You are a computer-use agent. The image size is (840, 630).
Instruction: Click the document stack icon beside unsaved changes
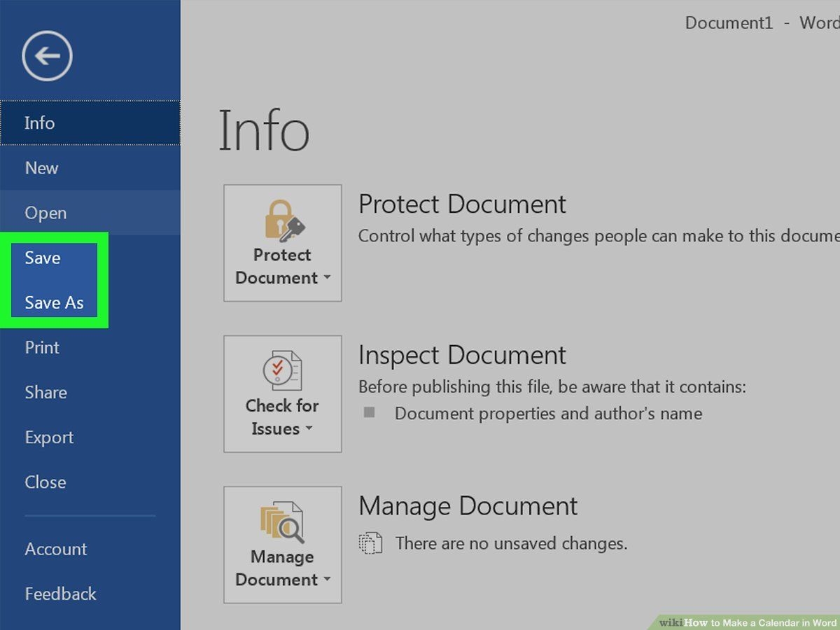(x=370, y=543)
